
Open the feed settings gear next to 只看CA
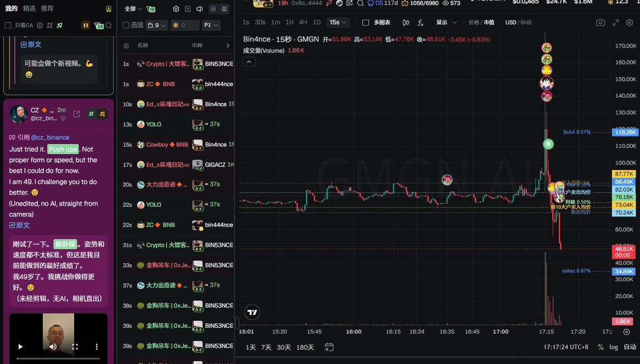pos(39,26)
